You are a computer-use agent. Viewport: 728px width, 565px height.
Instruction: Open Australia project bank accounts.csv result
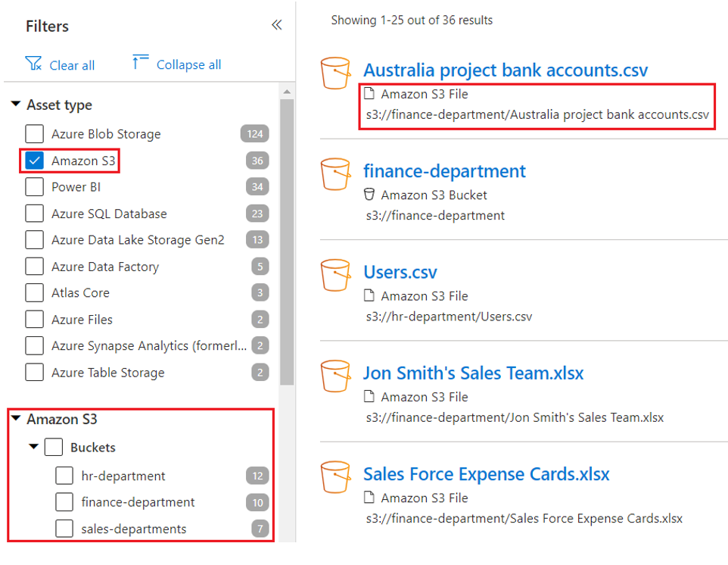coord(506,70)
